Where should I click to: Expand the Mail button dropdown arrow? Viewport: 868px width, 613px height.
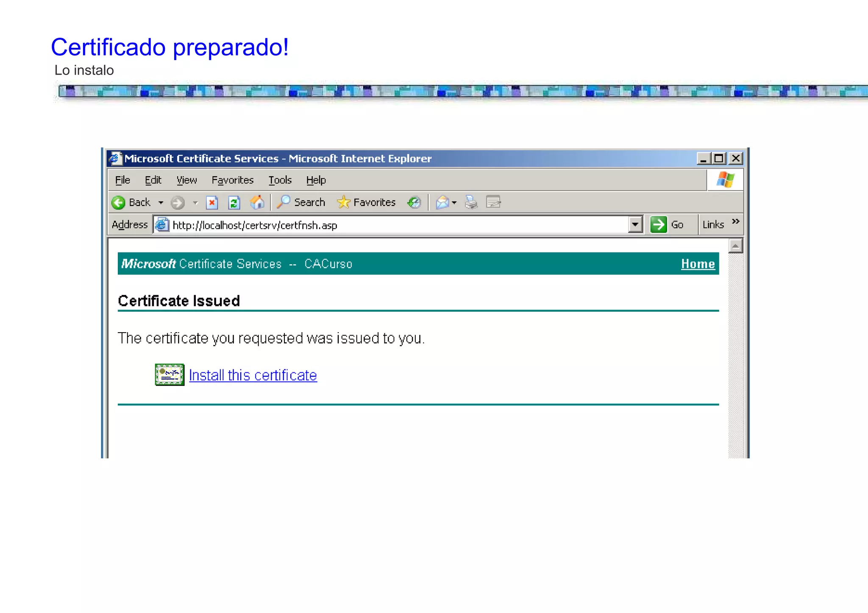(454, 203)
